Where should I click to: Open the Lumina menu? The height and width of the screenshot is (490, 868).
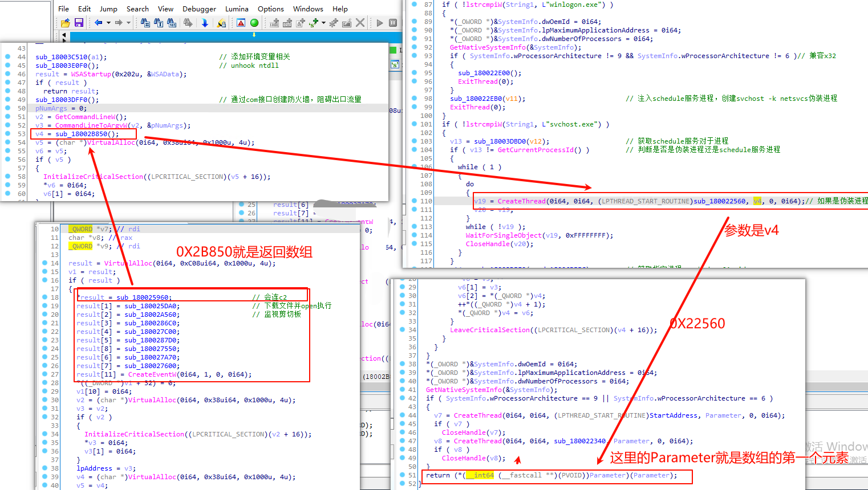point(237,9)
